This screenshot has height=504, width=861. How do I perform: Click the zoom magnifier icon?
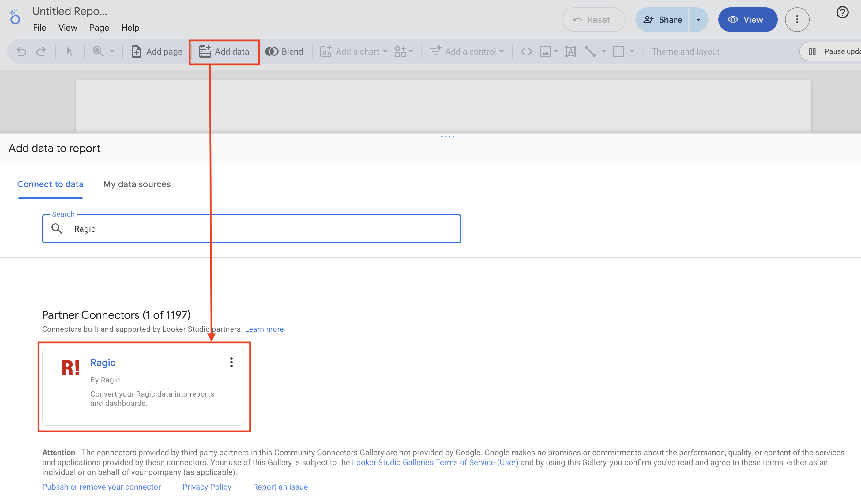tap(98, 51)
